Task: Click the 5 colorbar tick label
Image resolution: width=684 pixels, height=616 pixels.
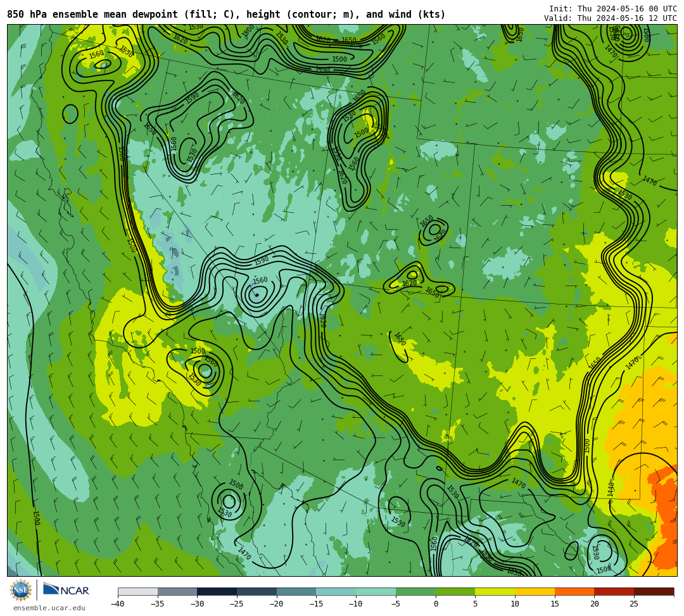Action: (476, 604)
